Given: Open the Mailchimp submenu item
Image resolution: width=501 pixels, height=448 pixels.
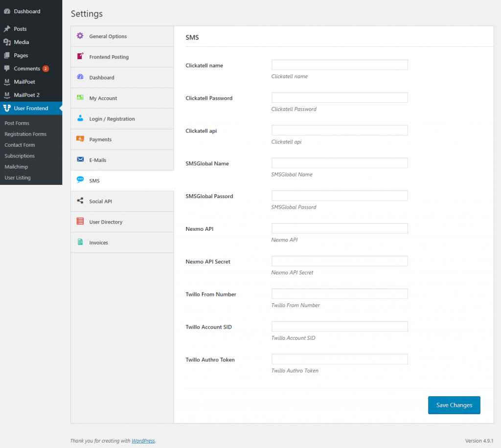Looking at the screenshot, I should (16, 167).
